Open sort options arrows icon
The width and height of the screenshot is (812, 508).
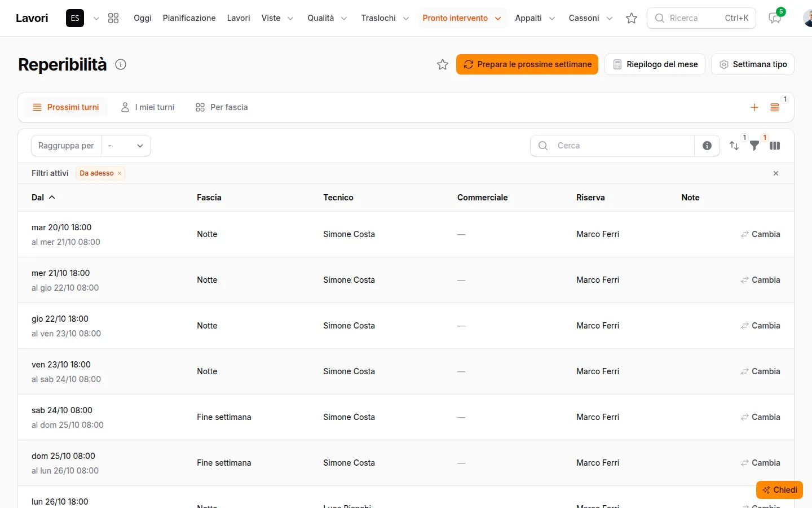734,146
